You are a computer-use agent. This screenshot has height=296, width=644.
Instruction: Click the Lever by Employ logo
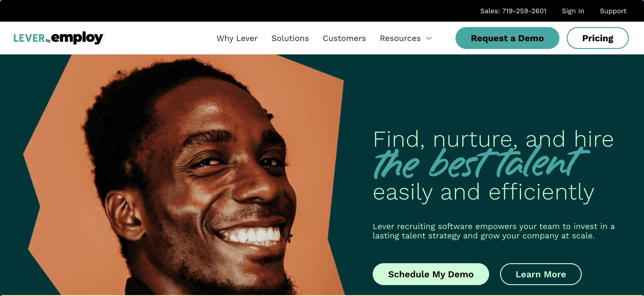pyautogui.click(x=59, y=38)
